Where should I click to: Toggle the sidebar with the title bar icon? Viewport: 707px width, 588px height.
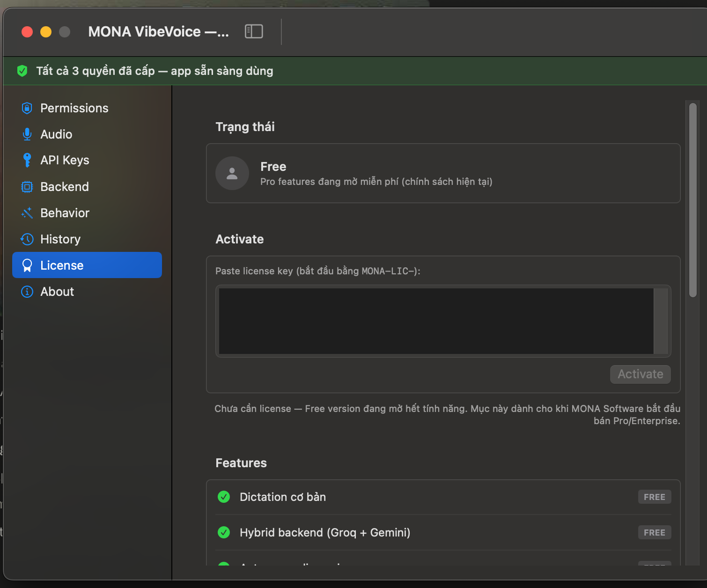[254, 31]
